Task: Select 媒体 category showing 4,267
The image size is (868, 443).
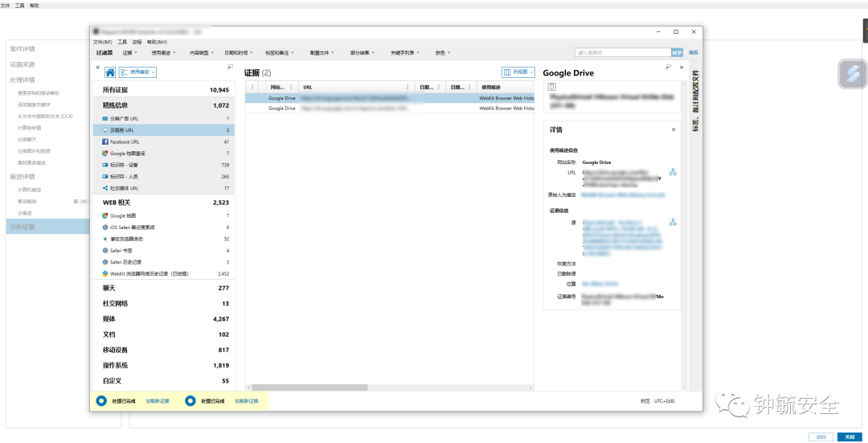Action: 165,319
